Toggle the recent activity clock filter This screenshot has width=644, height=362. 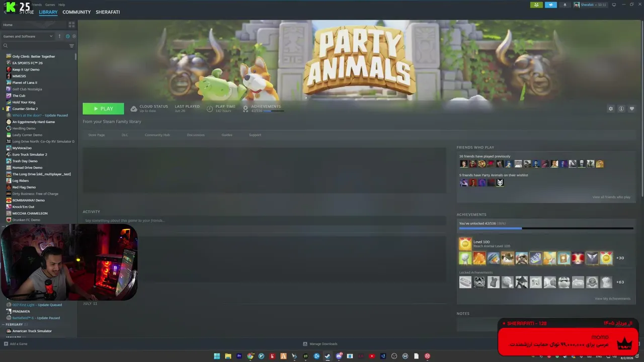pyautogui.click(x=67, y=36)
